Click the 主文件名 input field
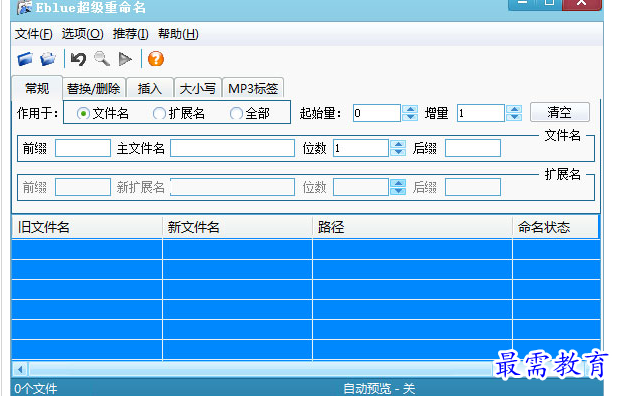 coord(232,148)
